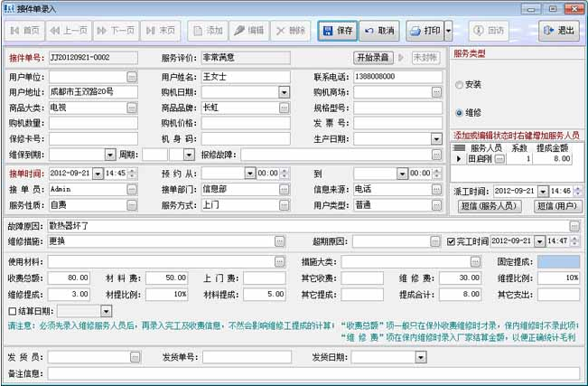Click the 开始录音 start recording button

[373, 58]
